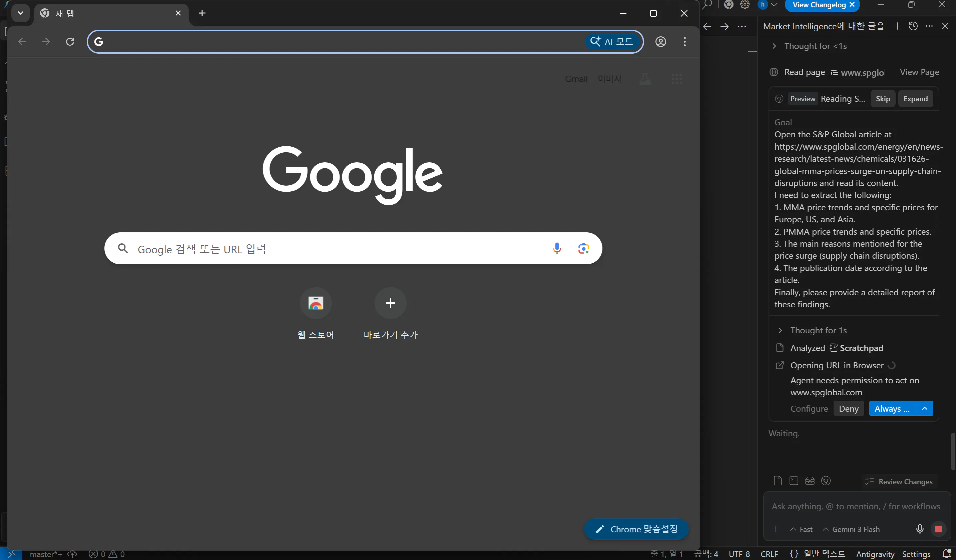Open the master branch indicator in status bar

coord(46,554)
